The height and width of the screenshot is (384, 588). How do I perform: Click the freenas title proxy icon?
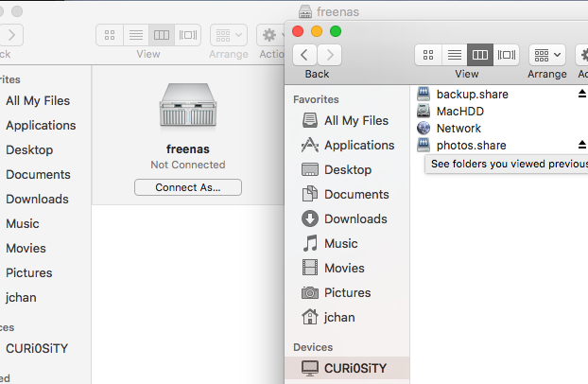coord(305,11)
